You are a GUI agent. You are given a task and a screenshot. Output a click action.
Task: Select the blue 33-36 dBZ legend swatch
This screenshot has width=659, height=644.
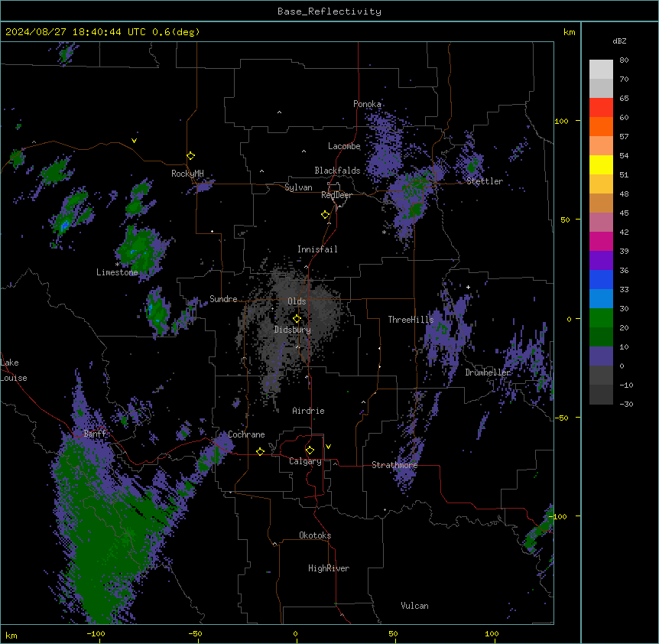pyautogui.click(x=601, y=279)
